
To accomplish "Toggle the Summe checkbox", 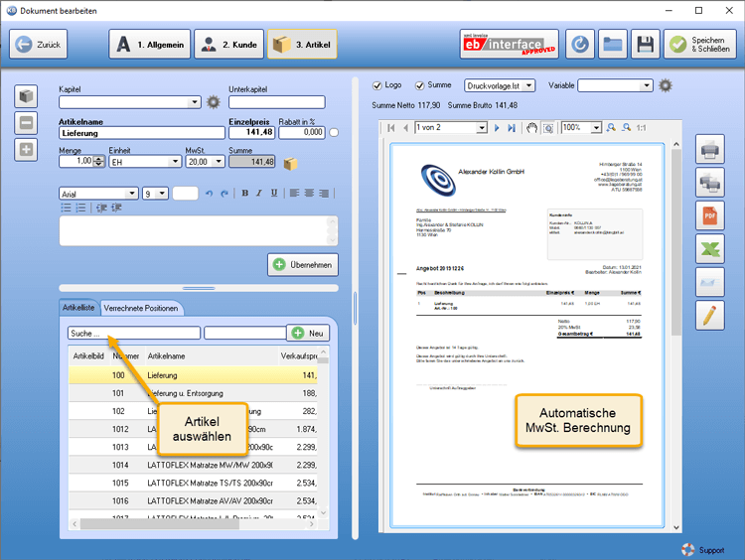I will tap(419, 85).
